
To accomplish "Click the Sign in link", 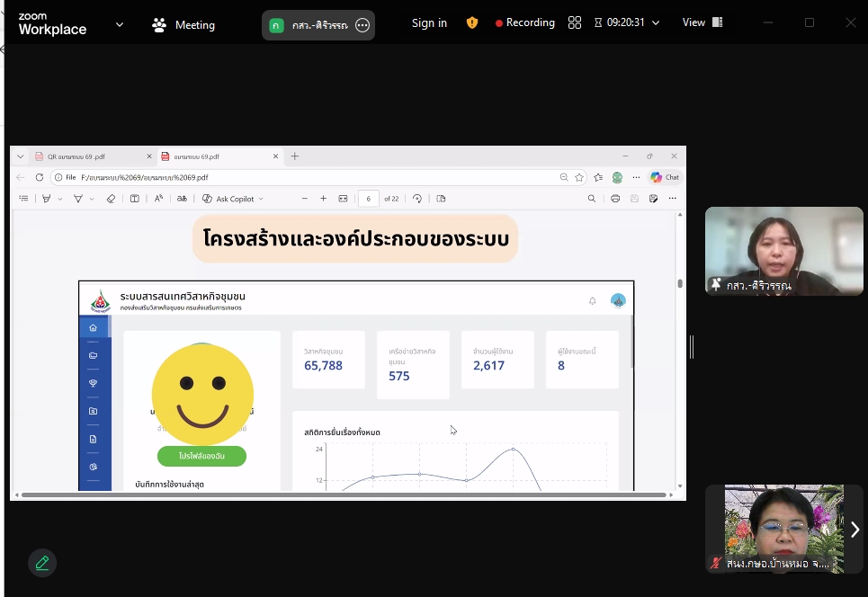I will [x=429, y=23].
